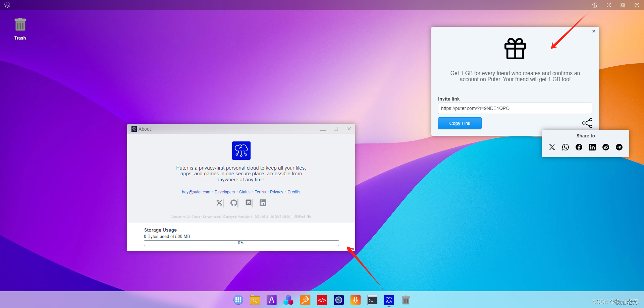Open the Trash icon on the desktop
The height and width of the screenshot is (308, 644).
pyautogui.click(x=20, y=29)
